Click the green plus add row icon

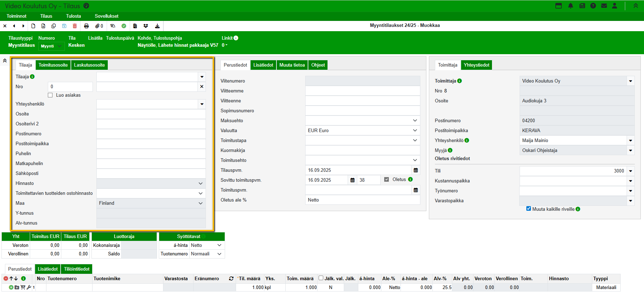point(11,287)
